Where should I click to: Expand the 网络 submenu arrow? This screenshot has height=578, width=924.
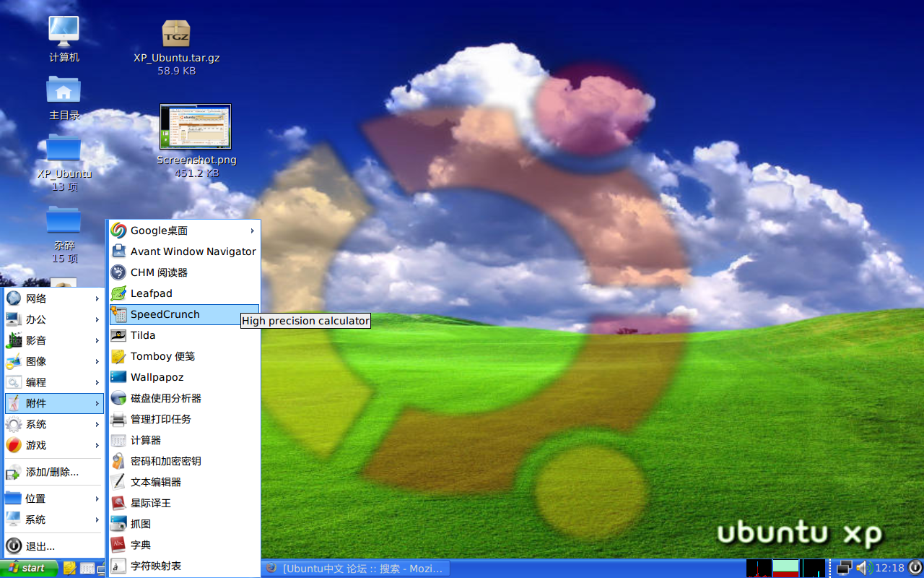(97, 298)
